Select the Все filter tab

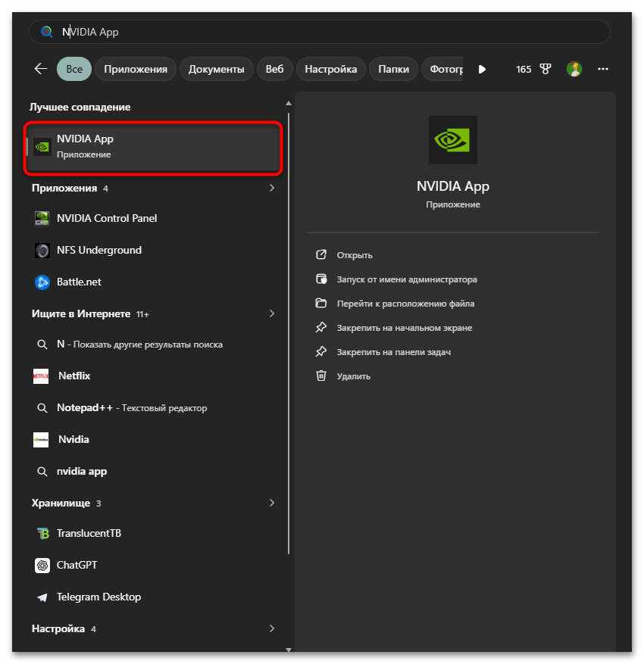pyautogui.click(x=74, y=69)
